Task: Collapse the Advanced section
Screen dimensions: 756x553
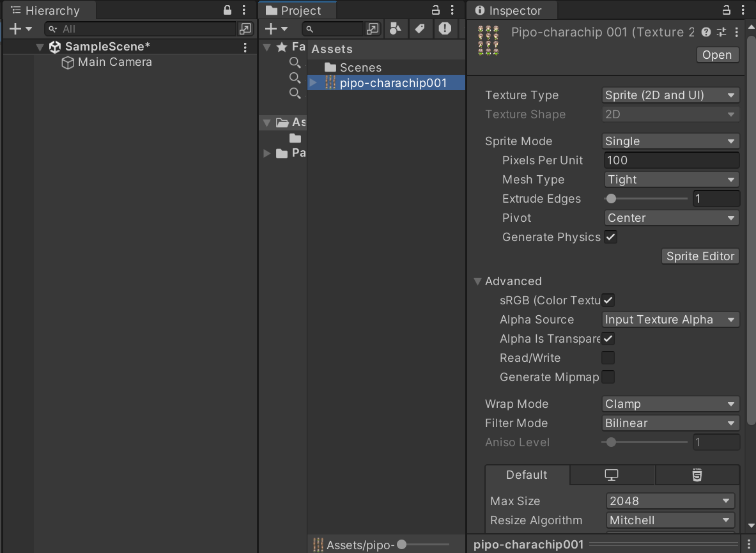Action: pyautogui.click(x=478, y=281)
